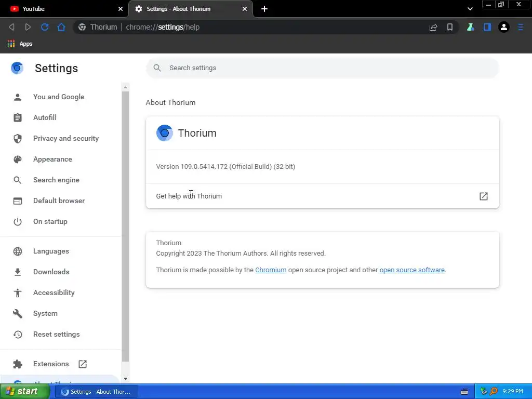Switch to the YouTube tab
The width and height of the screenshot is (532, 399).
[64, 9]
